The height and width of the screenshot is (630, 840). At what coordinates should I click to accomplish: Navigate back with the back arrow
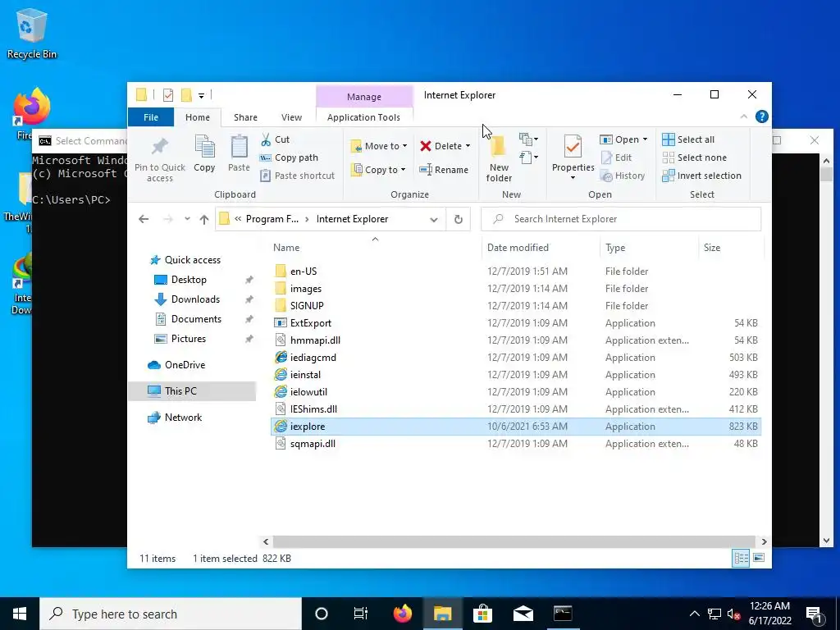[x=144, y=219]
